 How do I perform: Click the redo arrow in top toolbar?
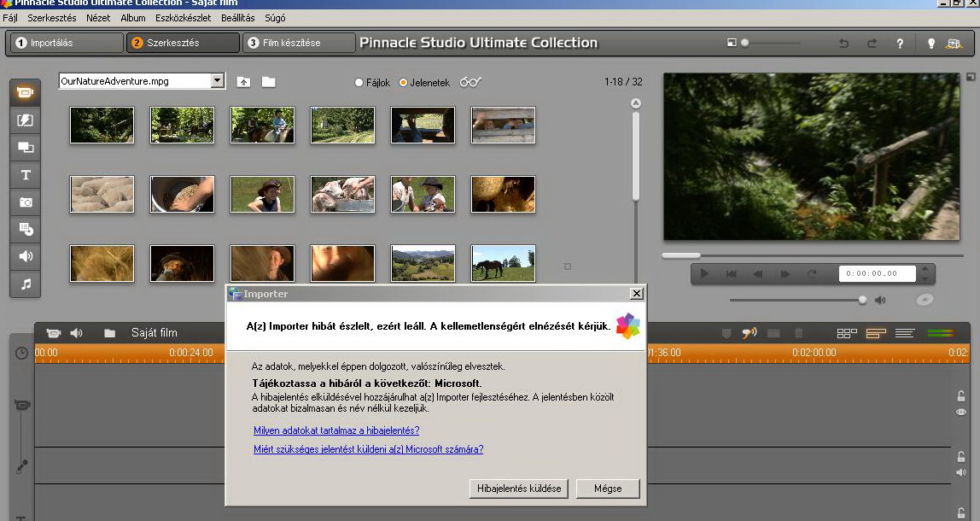point(872,44)
